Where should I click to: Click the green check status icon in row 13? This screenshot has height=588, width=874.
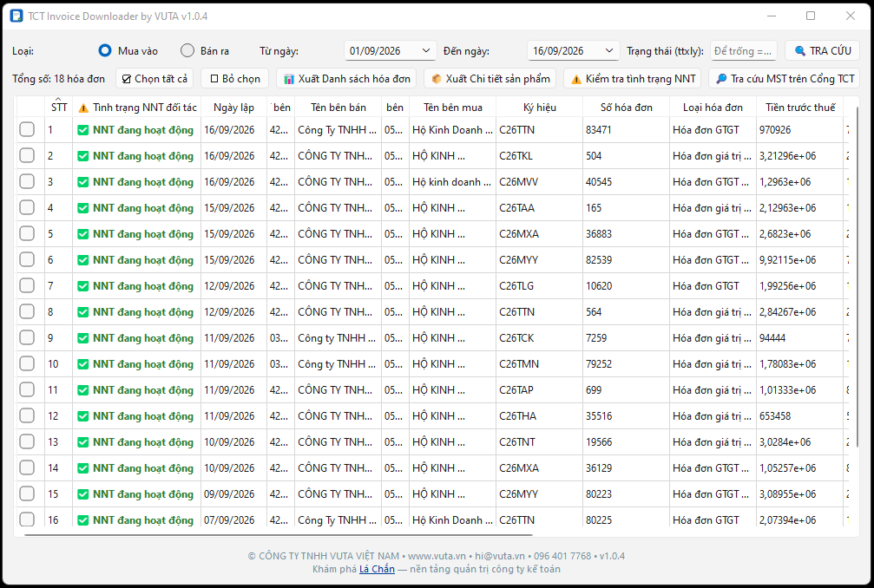coord(83,442)
